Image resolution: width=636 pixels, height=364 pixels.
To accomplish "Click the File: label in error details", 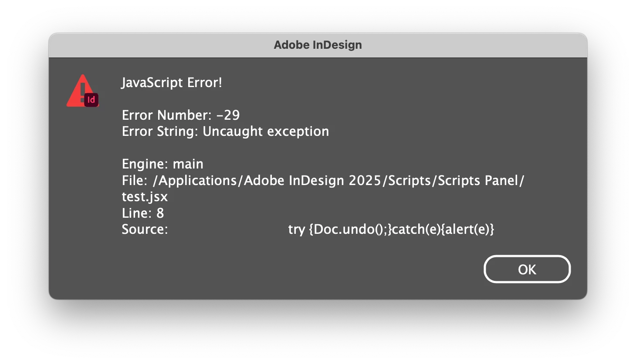I will point(135,180).
